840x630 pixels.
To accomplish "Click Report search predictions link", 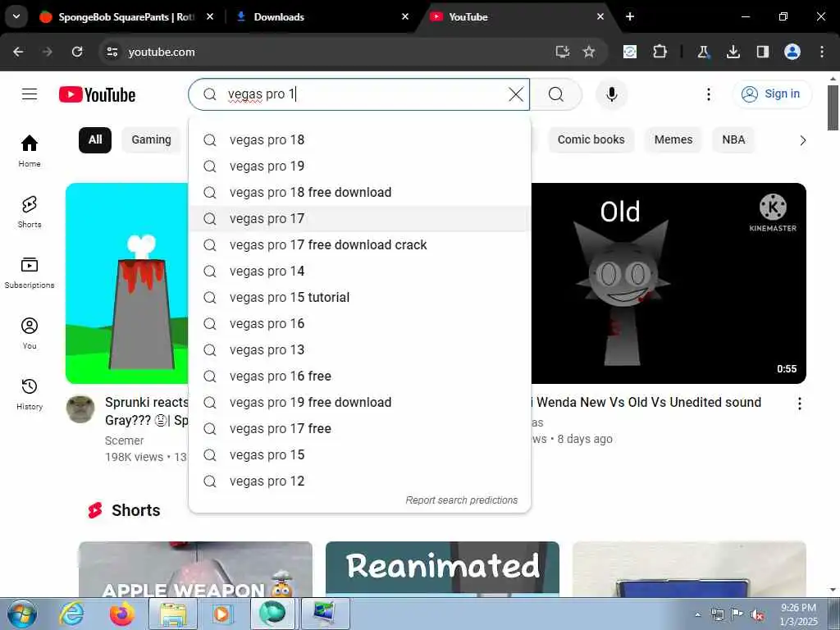I will [461, 500].
